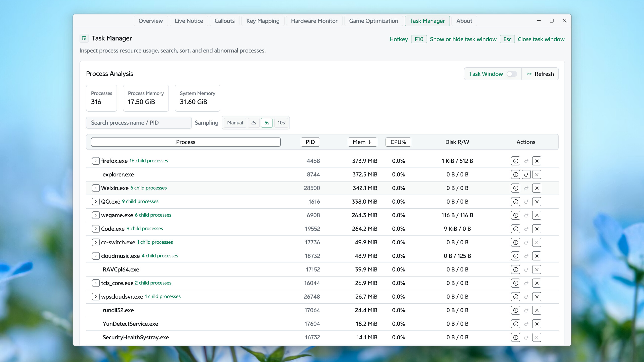Restart the explorer.exe process
The height and width of the screenshot is (362, 644).
526,174
